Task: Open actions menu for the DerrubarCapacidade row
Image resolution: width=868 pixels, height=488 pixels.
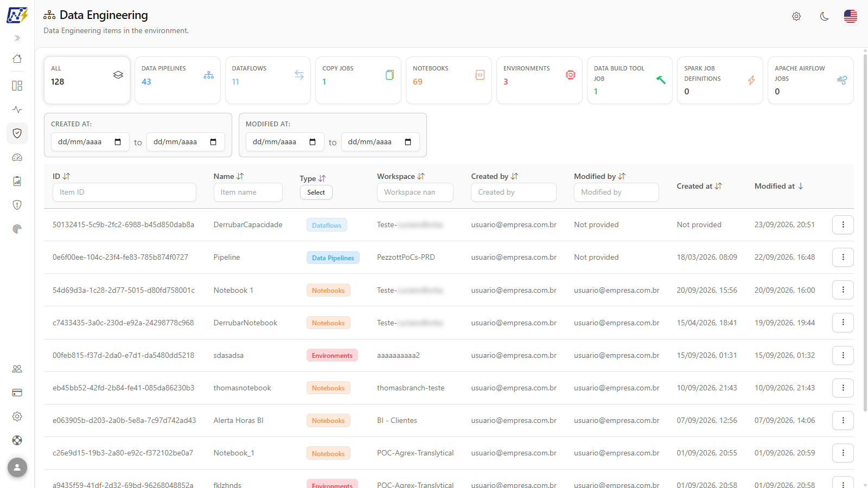Action: tap(843, 225)
